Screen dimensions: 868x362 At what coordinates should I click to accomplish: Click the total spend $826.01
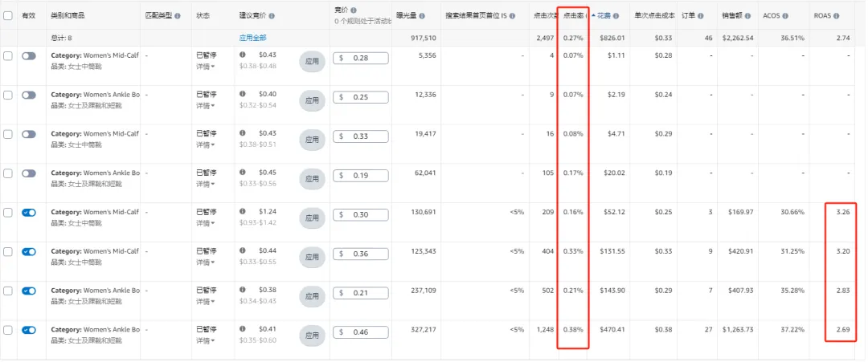tap(612, 38)
